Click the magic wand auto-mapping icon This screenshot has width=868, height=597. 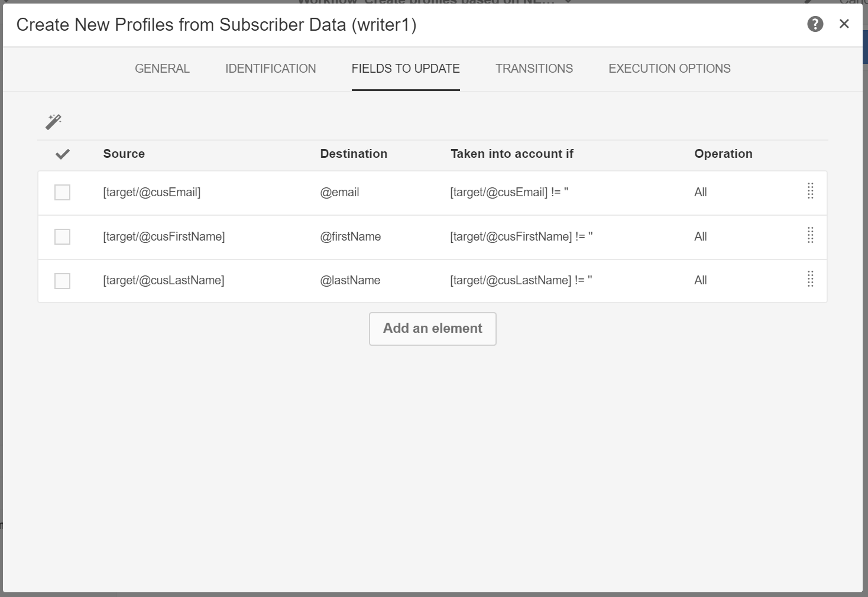tap(53, 122)
